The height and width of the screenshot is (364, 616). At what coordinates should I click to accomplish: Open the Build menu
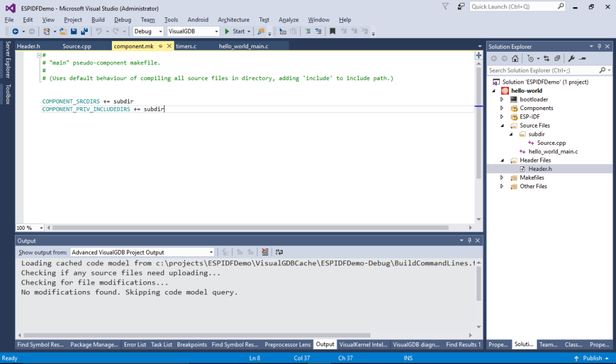point(98,20)
